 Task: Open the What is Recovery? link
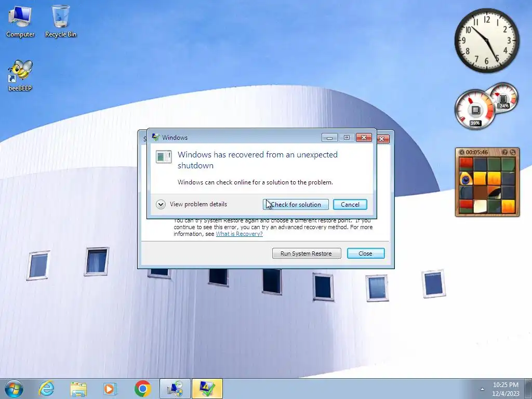click(x=239, y=234)
